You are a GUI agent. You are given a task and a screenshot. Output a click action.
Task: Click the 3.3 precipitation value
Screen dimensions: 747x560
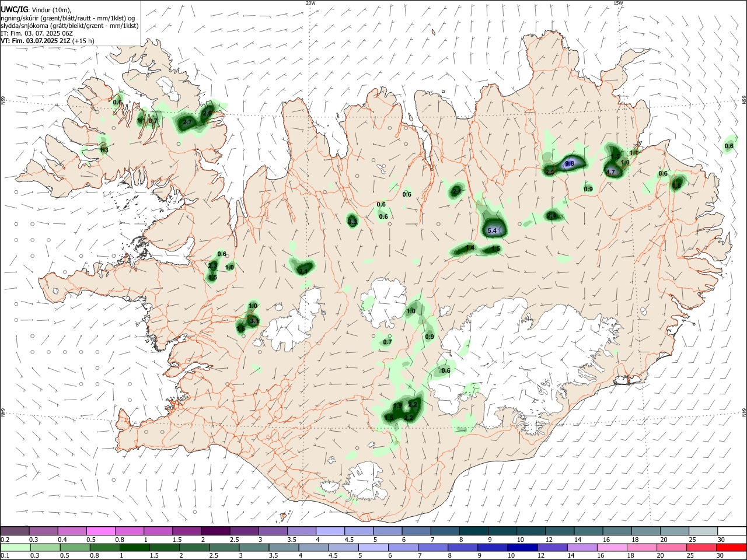352,222
